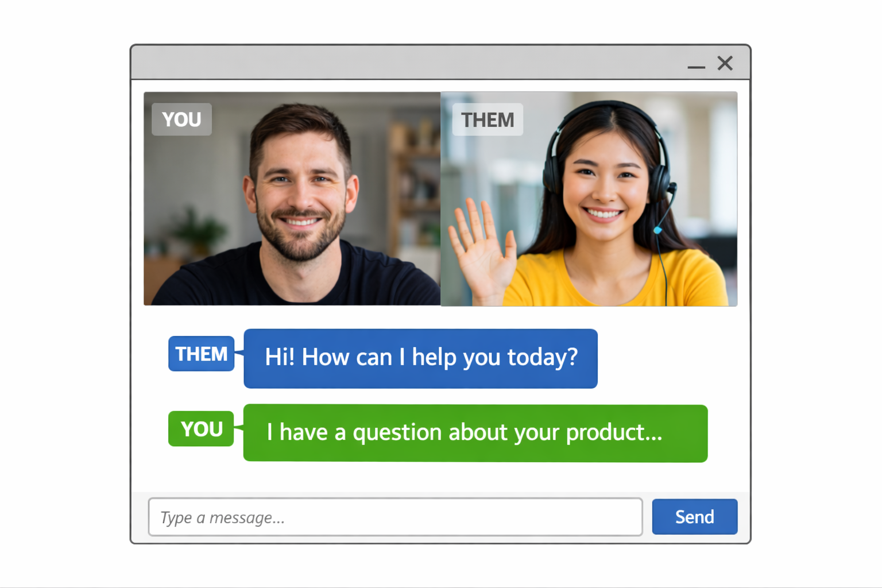The image size is (882, 588).
Task: Select the 'I have a question about your product...' message
Action: coord(475,433)
